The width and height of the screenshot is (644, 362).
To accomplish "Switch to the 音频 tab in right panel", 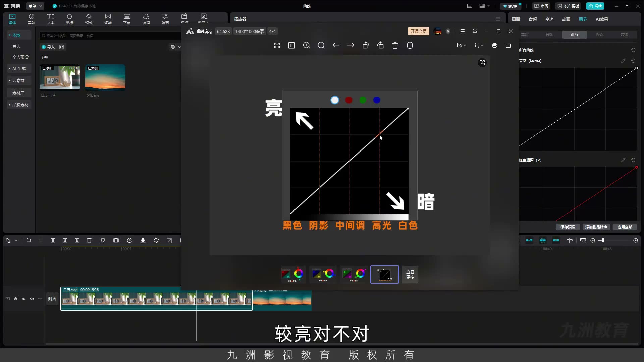I will coord(533,19).
